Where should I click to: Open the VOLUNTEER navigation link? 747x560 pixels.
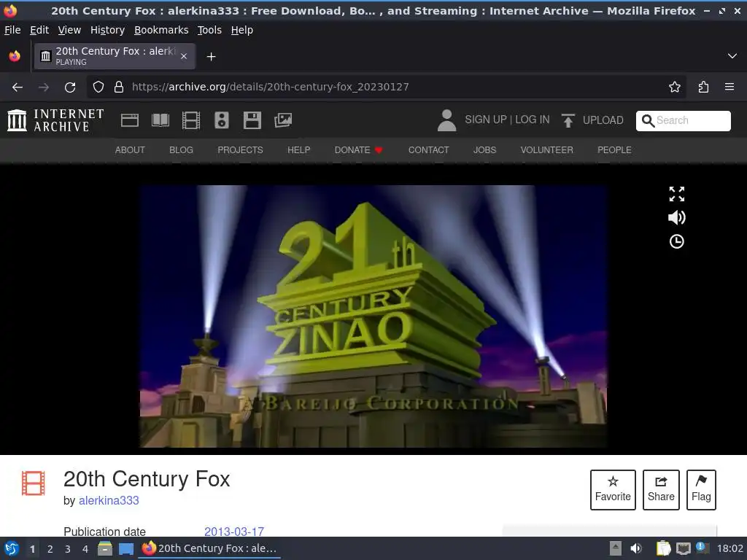click(546, 150)
